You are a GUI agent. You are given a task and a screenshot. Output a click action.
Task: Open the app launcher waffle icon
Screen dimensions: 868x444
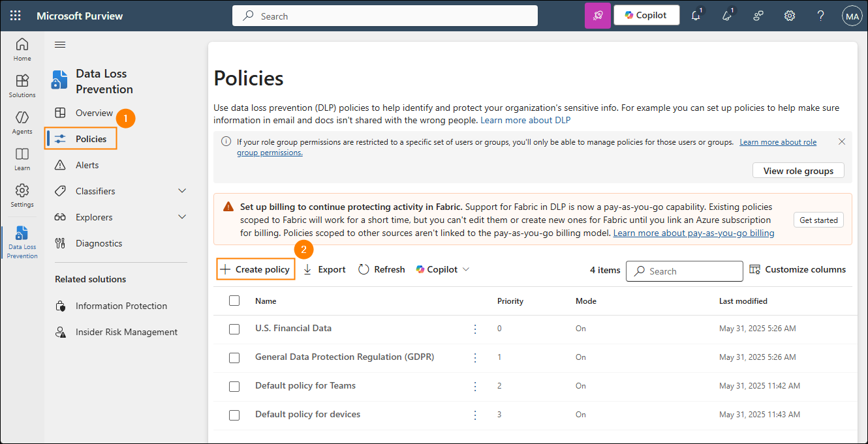coord(16,16)
